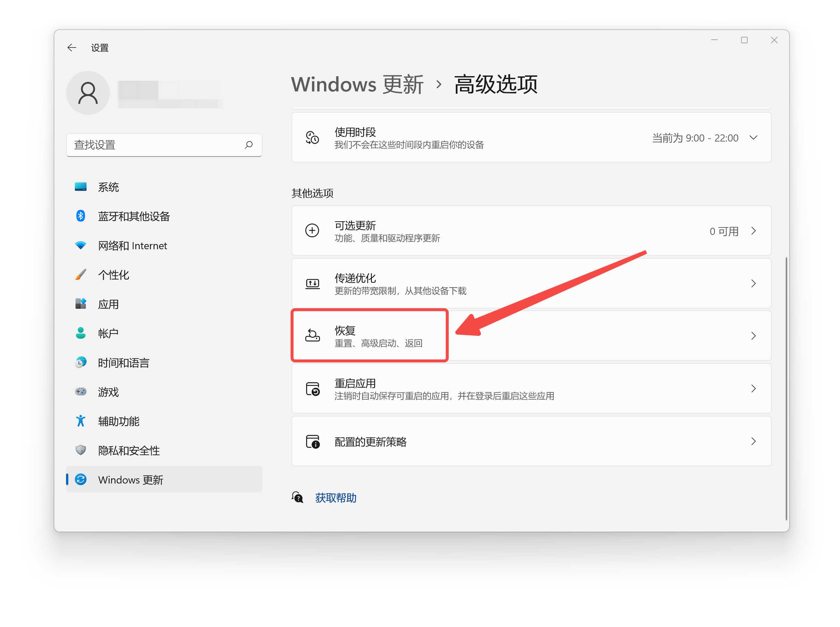Select 应用 in the sidebar
840x627 pixels.
coord(164,304)
